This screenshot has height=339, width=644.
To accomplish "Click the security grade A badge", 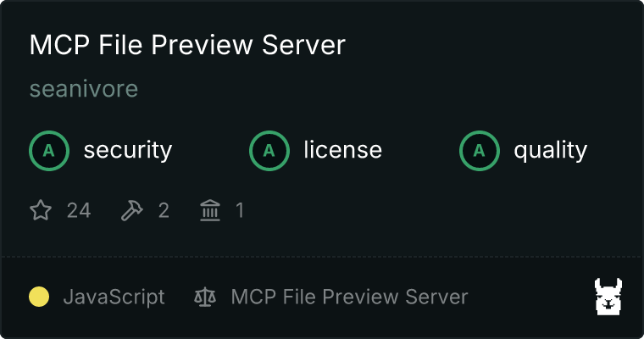I will [x=49, y=151].
